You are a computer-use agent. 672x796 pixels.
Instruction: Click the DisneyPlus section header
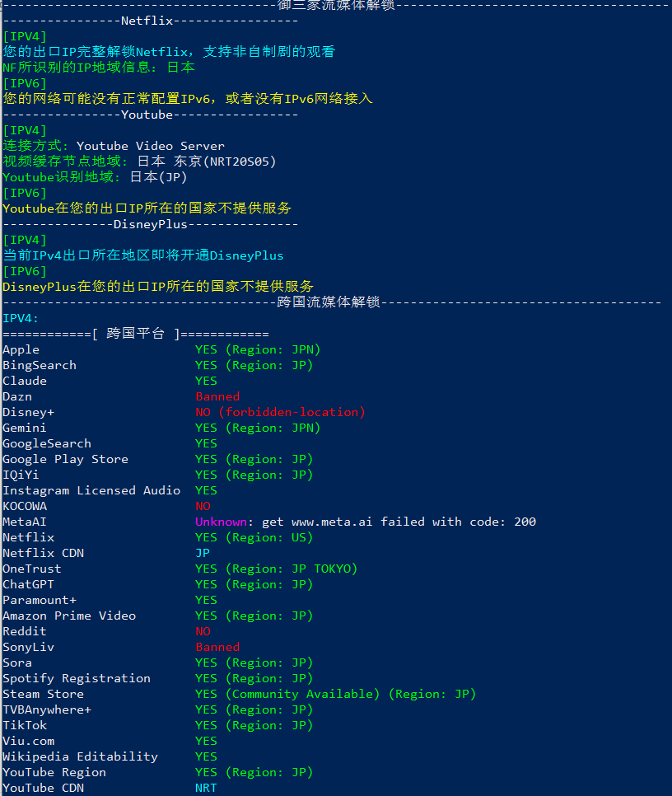point(150,224)
